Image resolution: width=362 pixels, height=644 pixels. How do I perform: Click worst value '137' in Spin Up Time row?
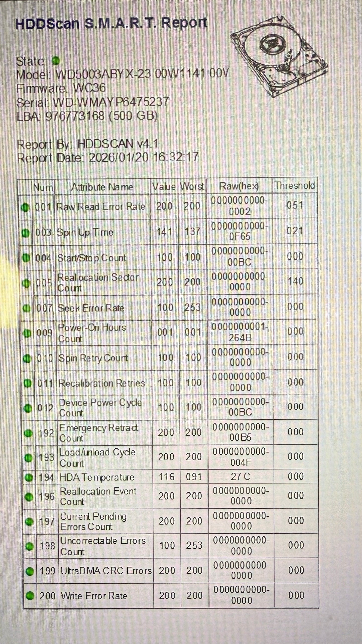(192, 232)
